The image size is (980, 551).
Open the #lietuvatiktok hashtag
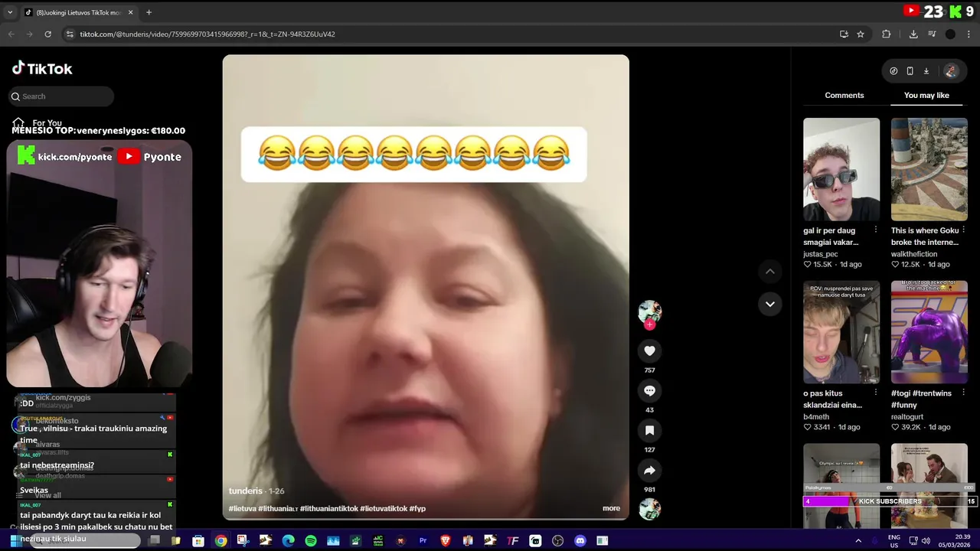click(384, 508)
